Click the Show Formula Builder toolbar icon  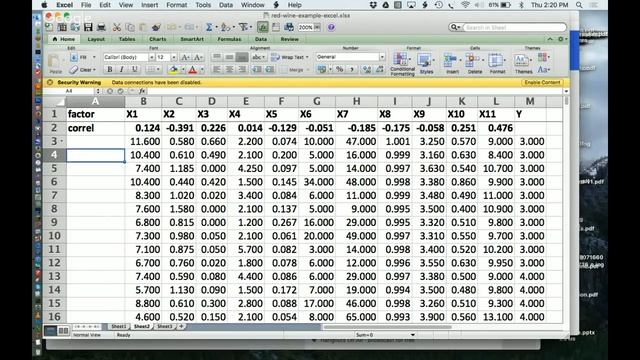tap(262, 27)
